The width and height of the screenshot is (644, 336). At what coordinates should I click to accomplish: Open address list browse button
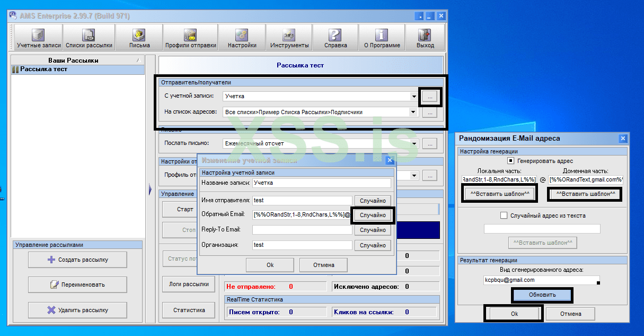430,113
